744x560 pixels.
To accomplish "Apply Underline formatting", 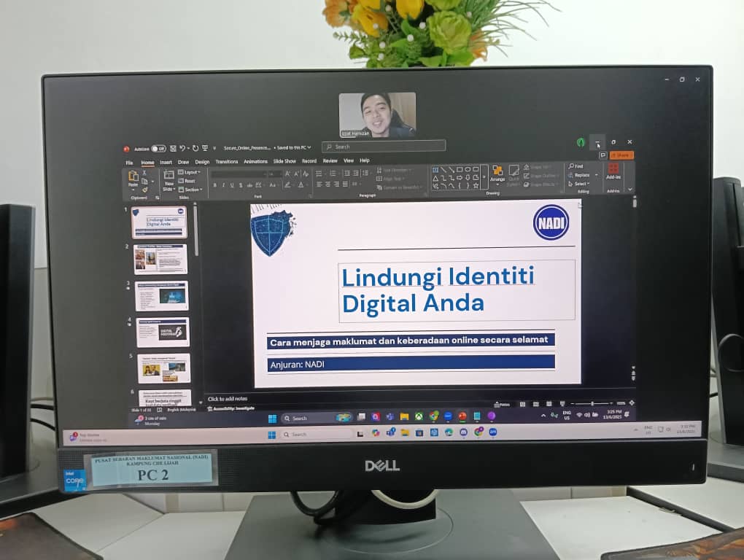I will (232, 185).
